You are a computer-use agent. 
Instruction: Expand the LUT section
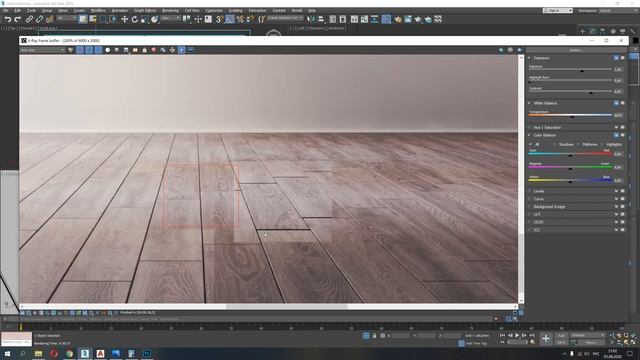(x=529, y=214)
